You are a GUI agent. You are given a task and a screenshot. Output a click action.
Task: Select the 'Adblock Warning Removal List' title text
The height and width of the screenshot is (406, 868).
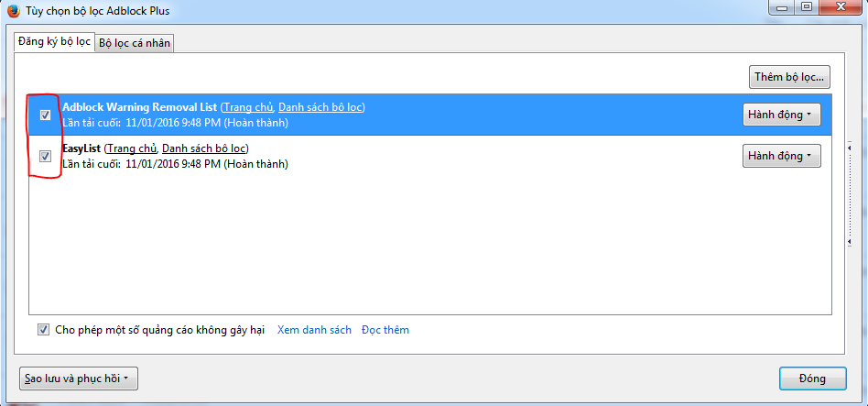[x=139, y=107]
